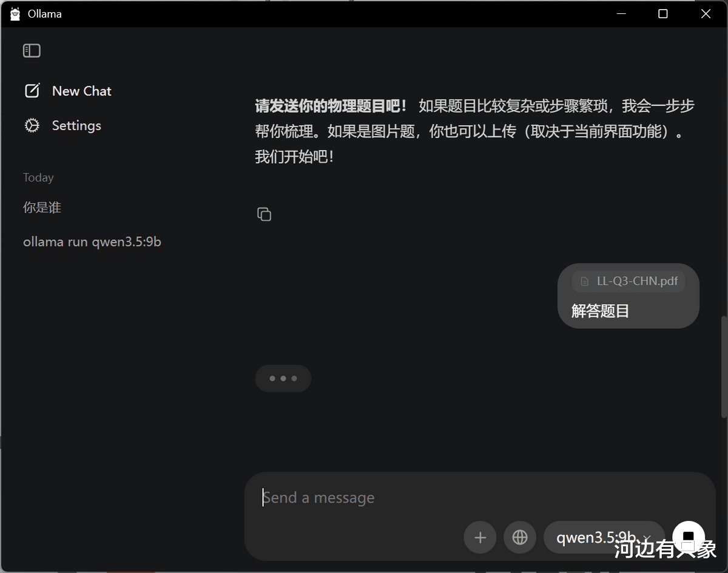Toggle web search with the globe icon
Viewport: 728px width, 573px height.
pos(520,537)
